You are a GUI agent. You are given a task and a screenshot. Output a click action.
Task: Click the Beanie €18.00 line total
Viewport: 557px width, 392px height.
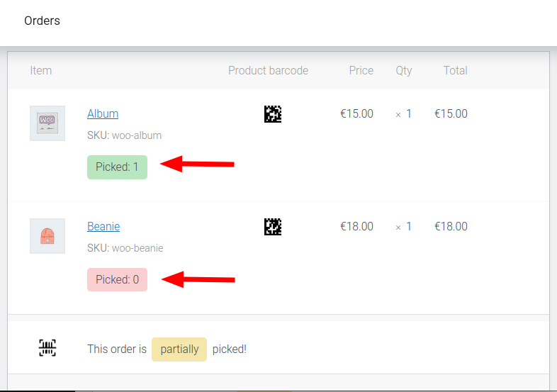tap(451, 226)
